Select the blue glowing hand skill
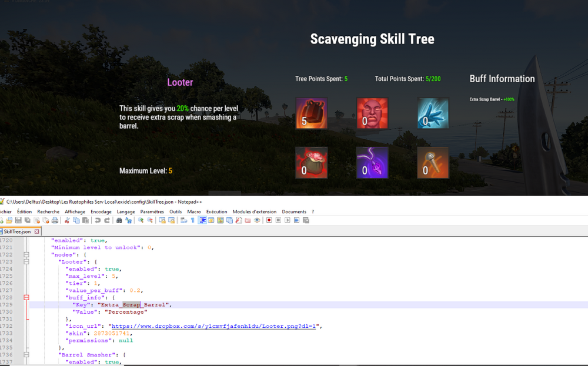Viewport: 588px width, 366px height. [x=433, y=113]
